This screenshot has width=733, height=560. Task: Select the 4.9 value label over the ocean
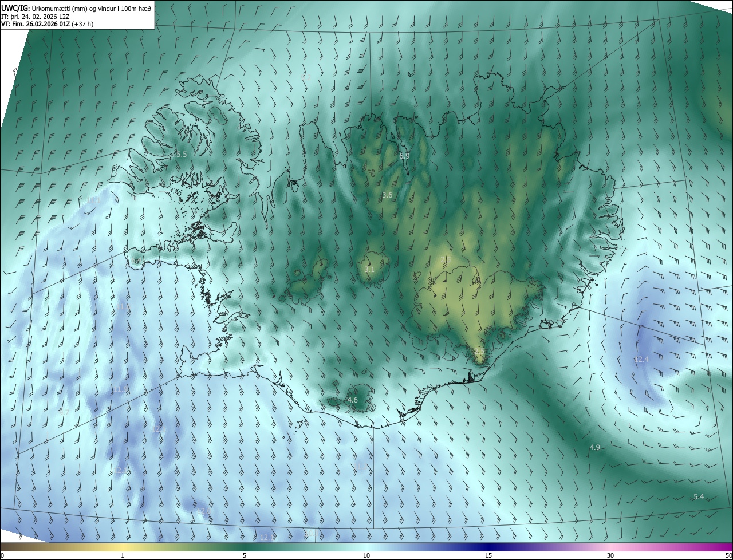pyautogui.click(x=594, y=447)
